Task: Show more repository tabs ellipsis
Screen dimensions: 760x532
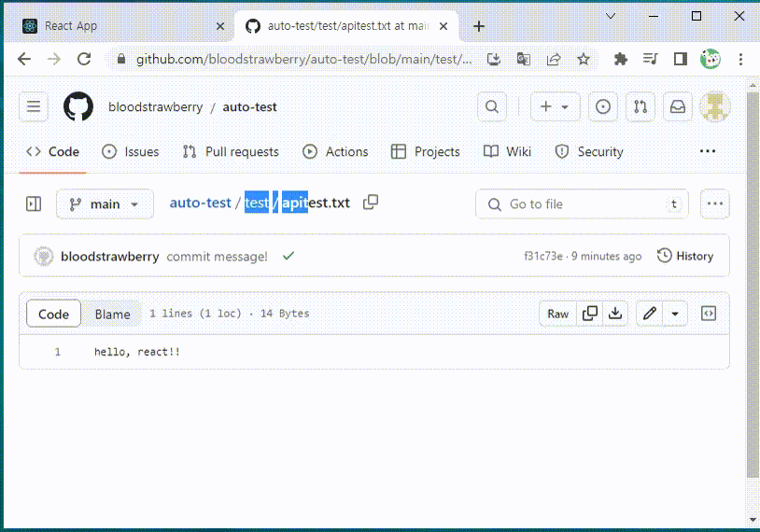Action: (707, 151)
